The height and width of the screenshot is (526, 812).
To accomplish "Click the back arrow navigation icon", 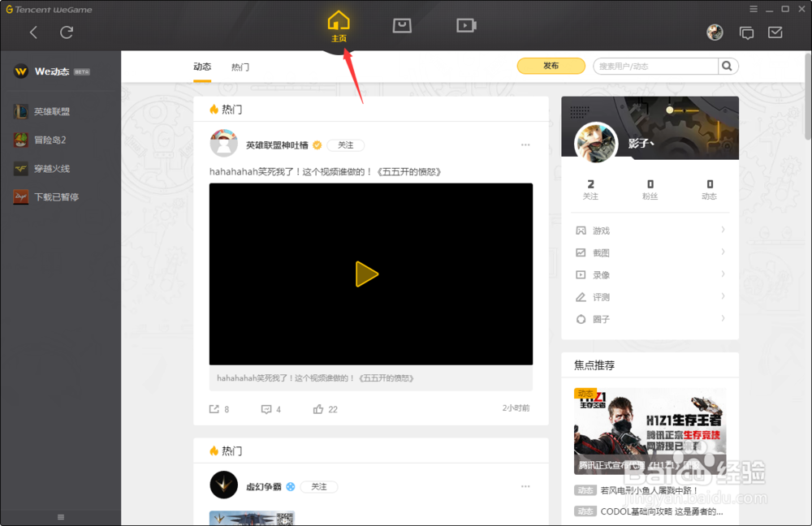I will pos(33,32).
